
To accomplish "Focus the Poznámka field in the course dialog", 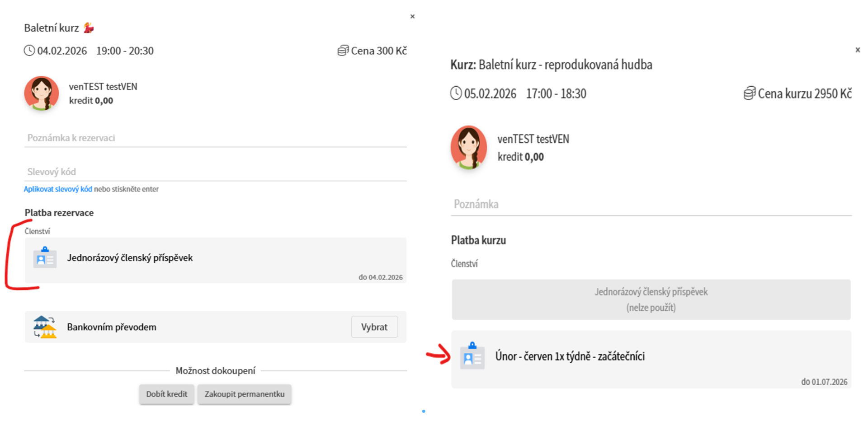I will coord(651,204).
